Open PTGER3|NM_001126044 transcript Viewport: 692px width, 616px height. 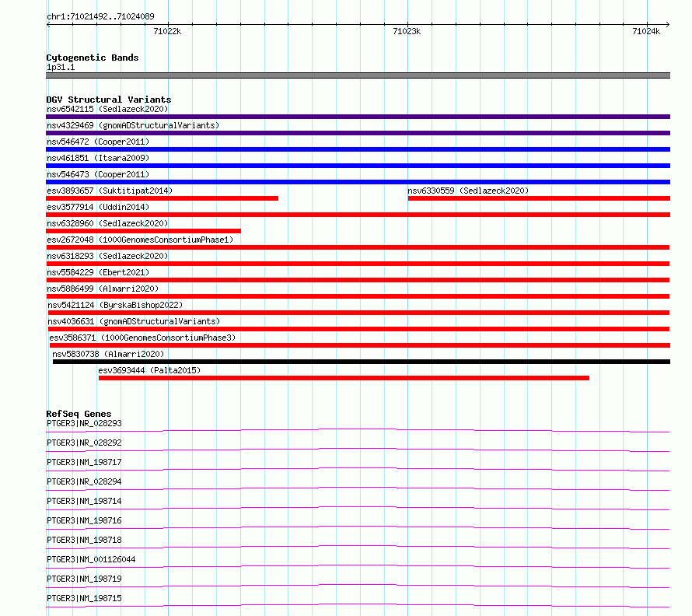click(x=91, y=559)
